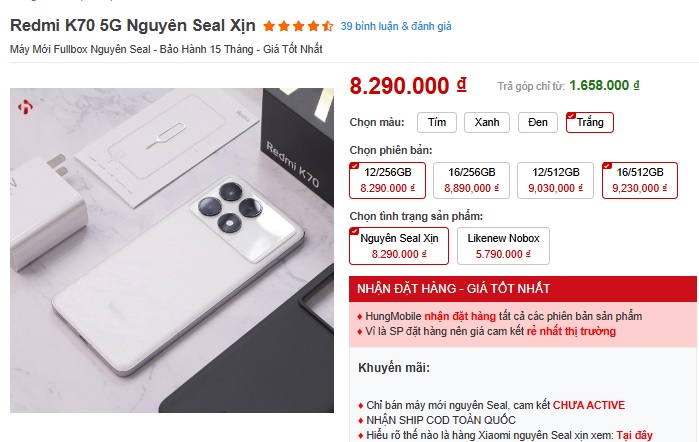Screen dimensions: 699x442
Task: Click the NHẬN ĐẶT HÀNG red banner
Action: (x=522, y=289)
